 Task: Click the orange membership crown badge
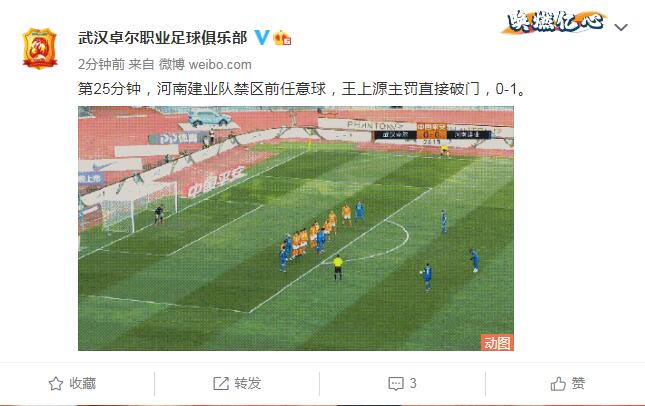coord(282,38)
